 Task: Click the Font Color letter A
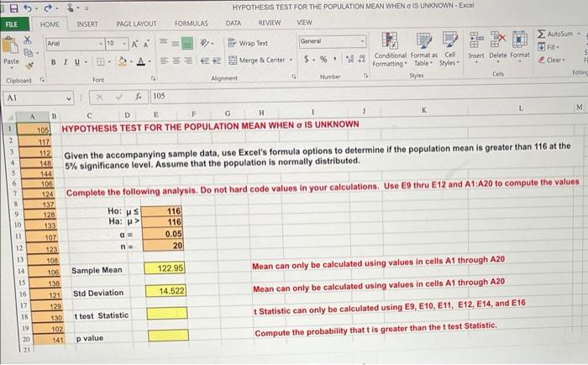coord(141,61)
